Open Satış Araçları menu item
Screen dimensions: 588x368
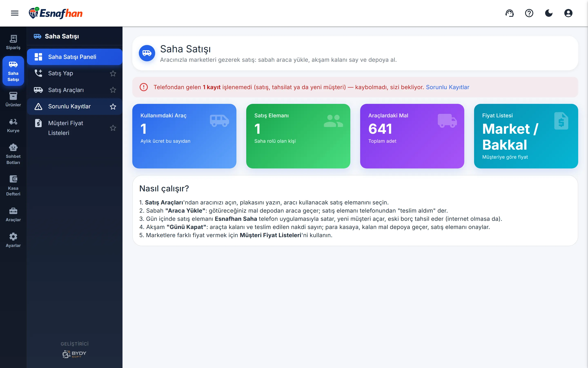75,90
